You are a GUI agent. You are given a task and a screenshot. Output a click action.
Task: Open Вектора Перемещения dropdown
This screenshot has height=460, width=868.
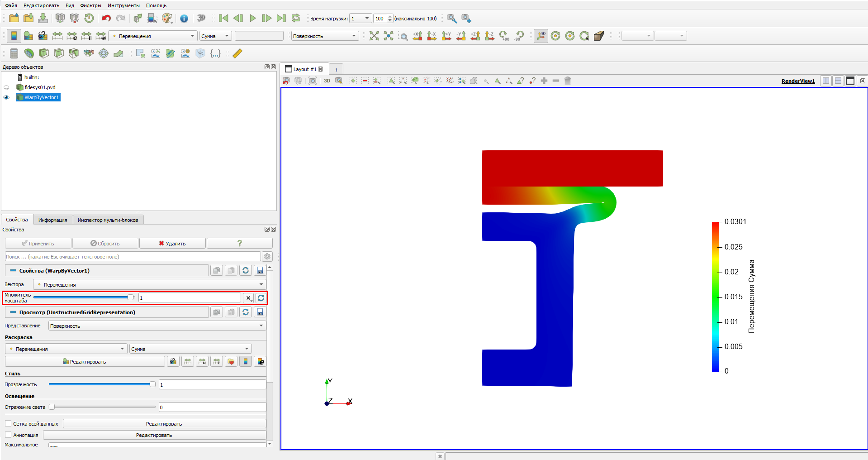(150, 284)
